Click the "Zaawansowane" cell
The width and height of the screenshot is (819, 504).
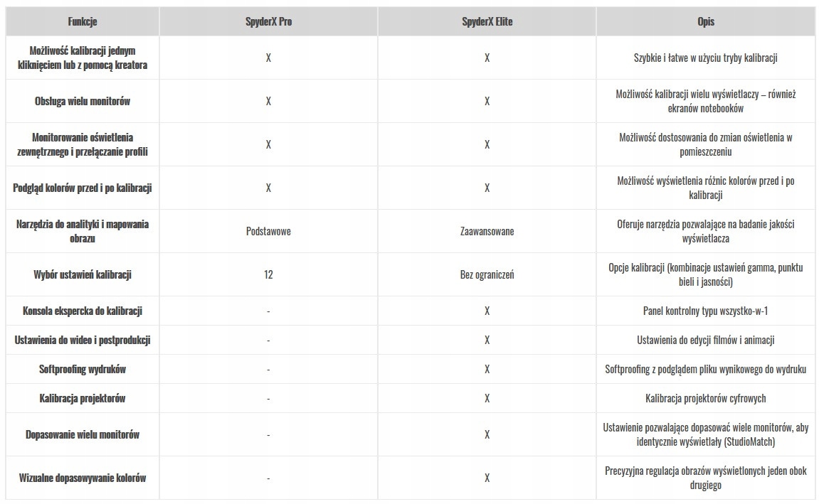coord(487,231)
